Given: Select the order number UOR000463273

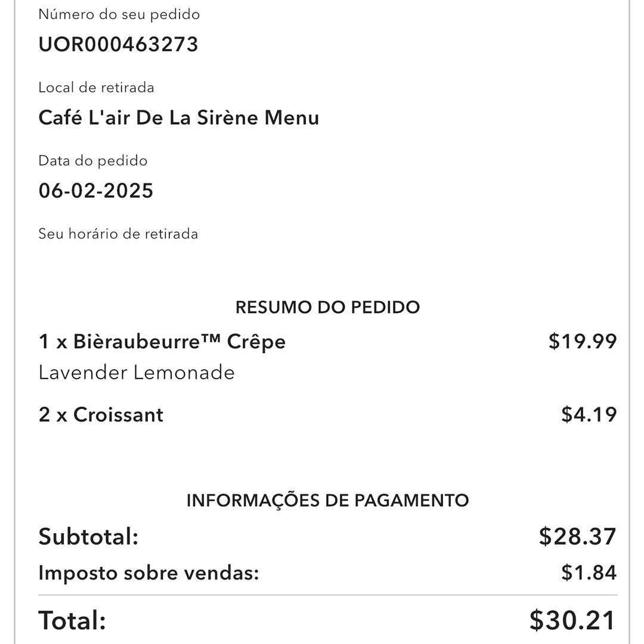Looking at the screenshot, I should coord(118,44).
